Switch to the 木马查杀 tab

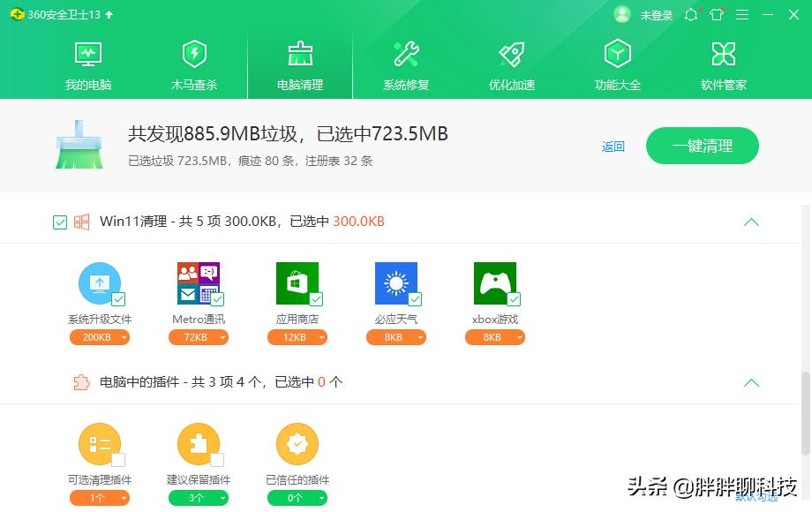pyautogui.click(x=192, y=62)
